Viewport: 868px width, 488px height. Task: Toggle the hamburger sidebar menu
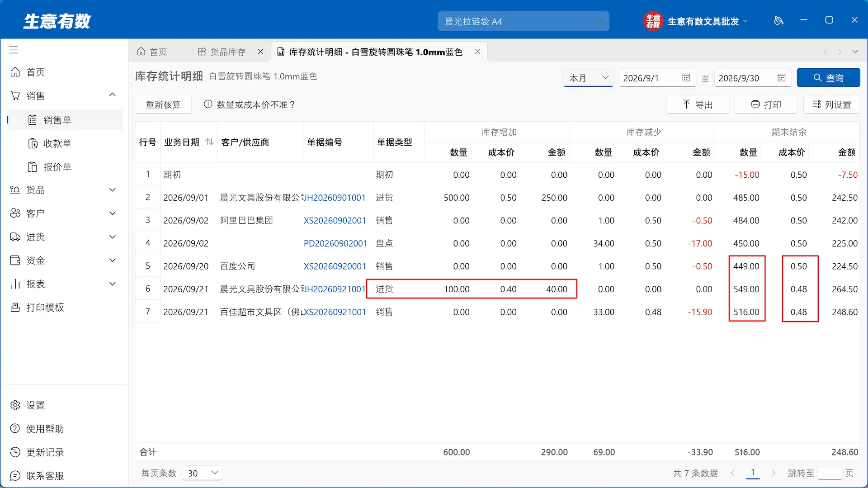pyautogui.click(x=14, y=50)
